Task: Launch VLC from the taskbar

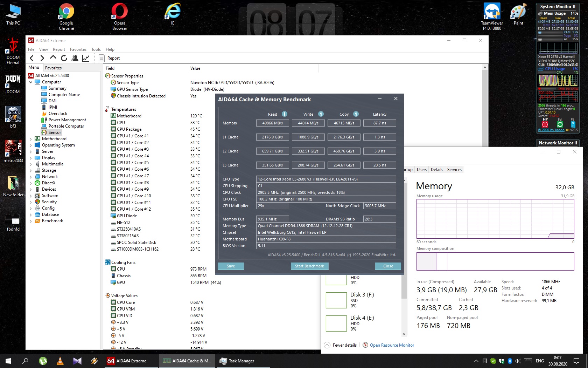Action: 60,361
